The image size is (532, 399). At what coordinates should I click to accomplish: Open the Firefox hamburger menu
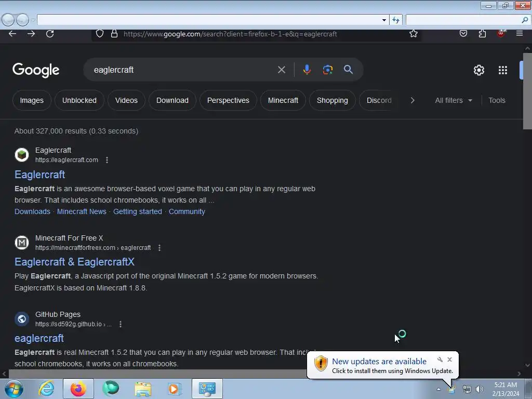[519, 33]
